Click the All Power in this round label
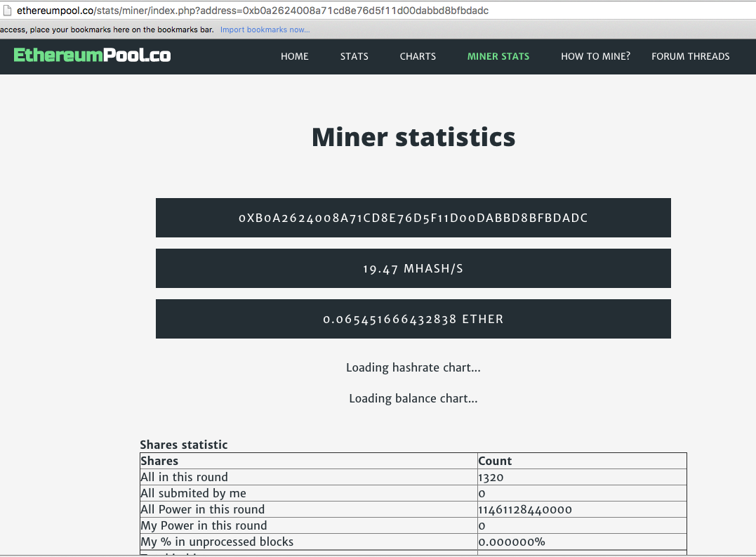This screenshot has width=756, height=557. (202, 509)
